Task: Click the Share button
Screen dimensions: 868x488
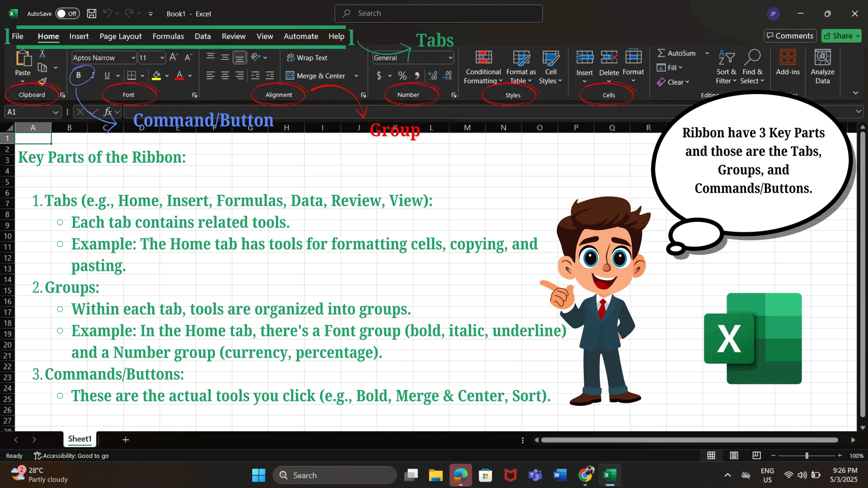Action: 841,36
